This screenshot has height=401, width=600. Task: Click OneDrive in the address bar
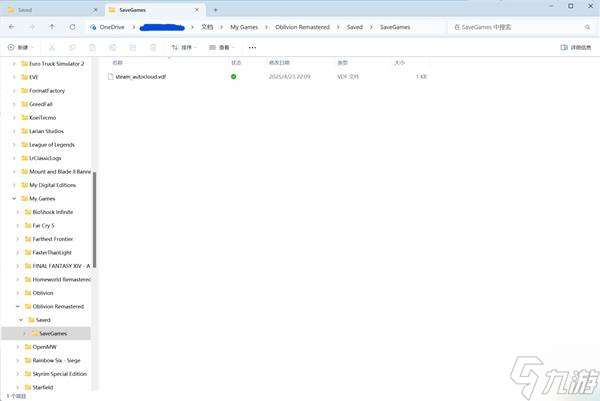pos(112,27)
